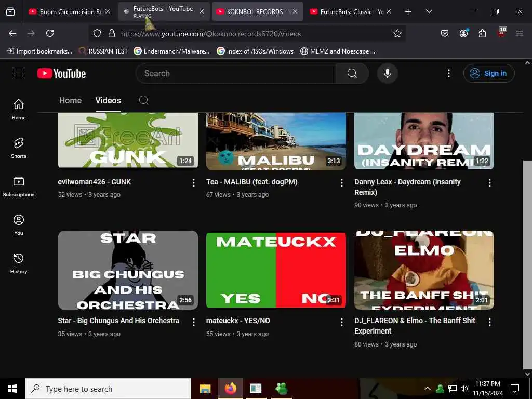View site info via padlock icon
Viewport: 532px width, 399px height.
(x=111, y=33)
